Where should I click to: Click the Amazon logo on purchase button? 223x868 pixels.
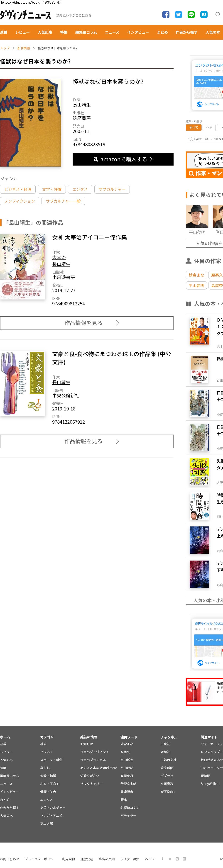[x=96, y=159]
